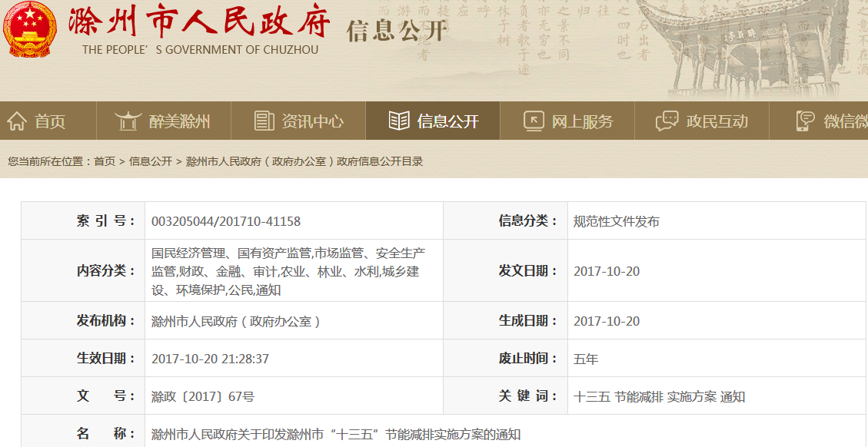Click the house icon beside 首页

pos(17,121)
